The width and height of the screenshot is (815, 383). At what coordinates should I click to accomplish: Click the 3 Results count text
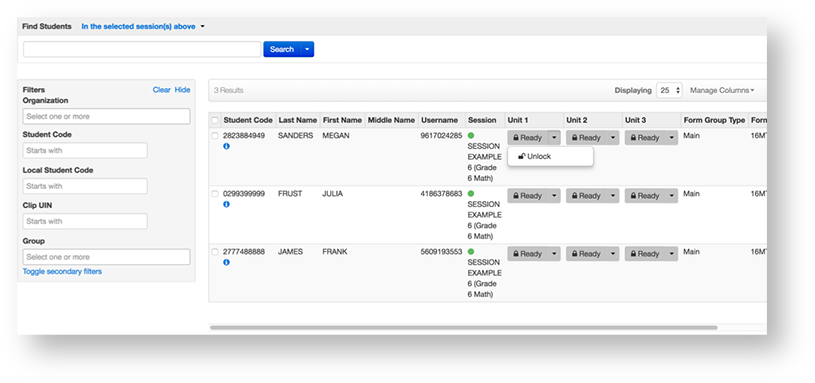tap(229, 90)
